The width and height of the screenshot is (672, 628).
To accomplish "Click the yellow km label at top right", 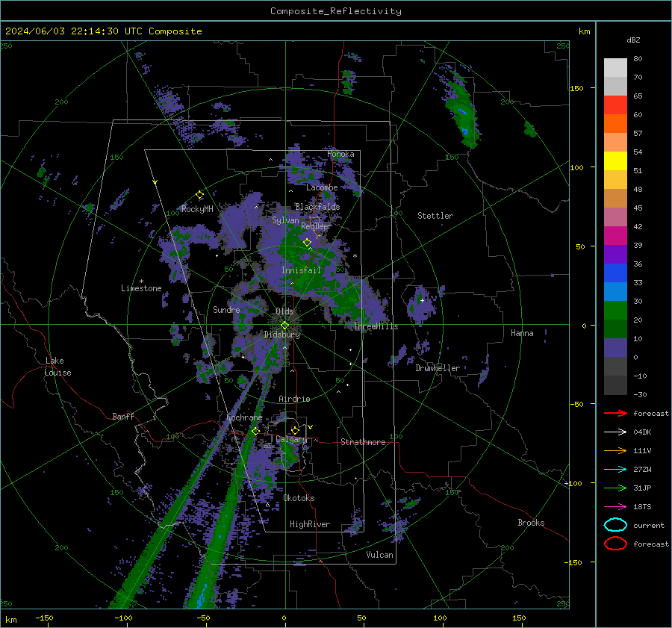I will 584,31.
